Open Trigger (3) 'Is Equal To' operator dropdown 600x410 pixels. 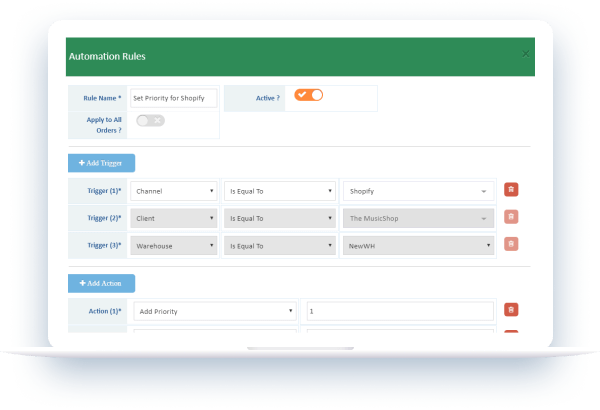point(278,244)
